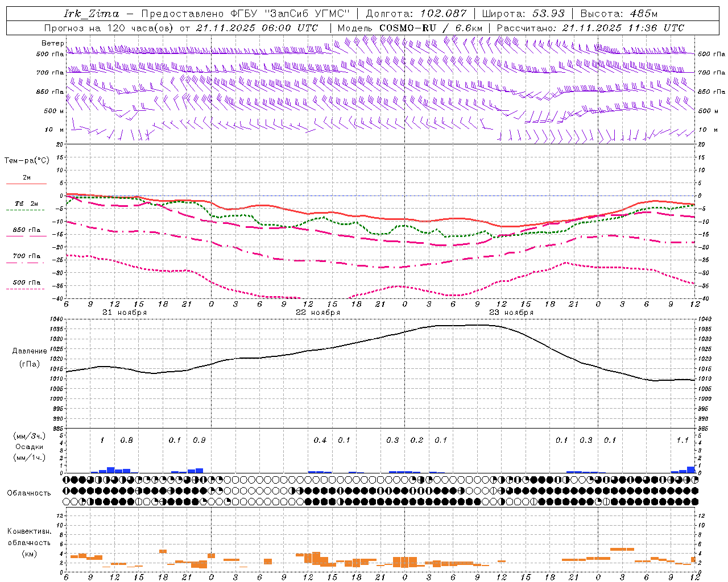728x582 pixels.
Task: Click the 'Td 2м' dew point legend entry
Action: 27,203
